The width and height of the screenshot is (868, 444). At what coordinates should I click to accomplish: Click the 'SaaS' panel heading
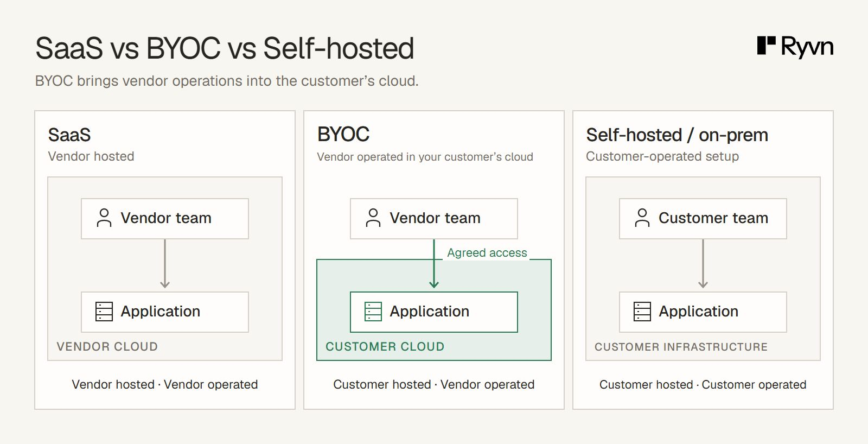pos(69,135)
